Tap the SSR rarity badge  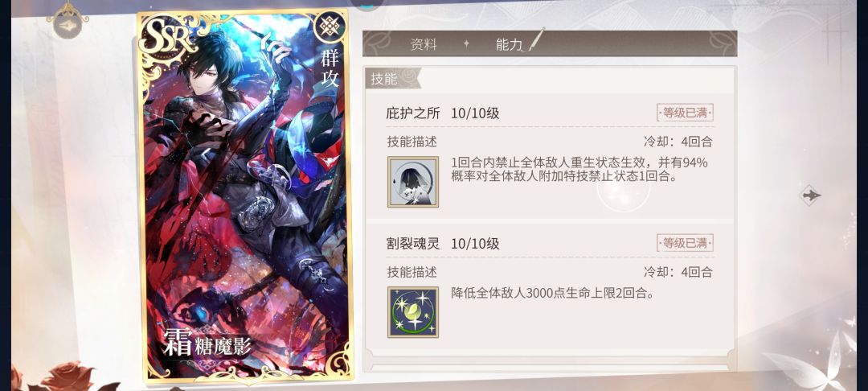(167, 37)
